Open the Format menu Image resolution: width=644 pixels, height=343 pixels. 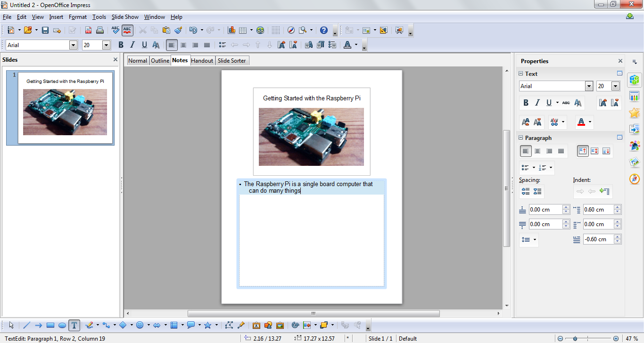[x=78, y=17]
